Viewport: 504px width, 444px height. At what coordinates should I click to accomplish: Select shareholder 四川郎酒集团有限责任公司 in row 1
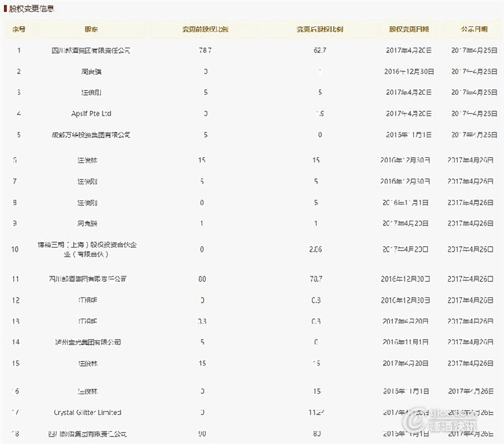[x=91, y=50]
